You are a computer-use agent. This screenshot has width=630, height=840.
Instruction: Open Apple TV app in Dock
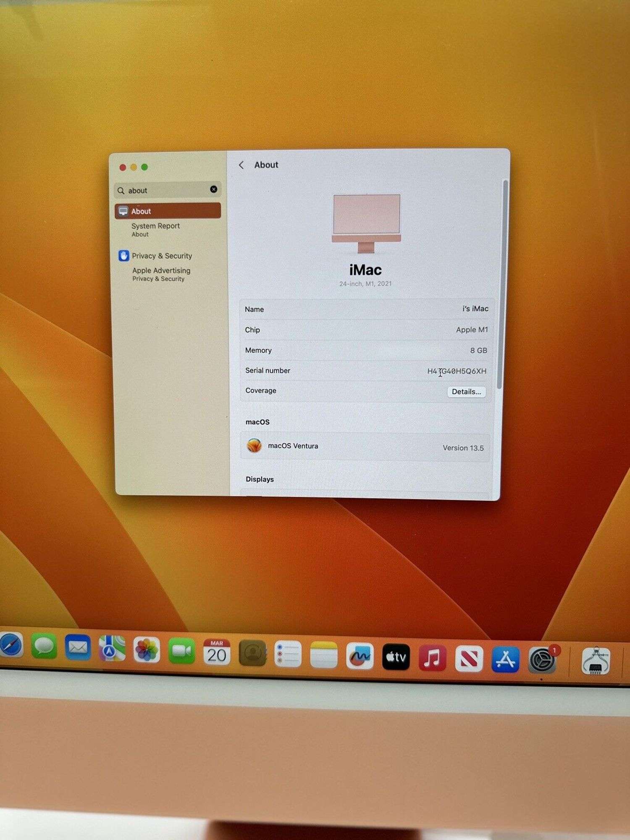[x=396, y=657]
